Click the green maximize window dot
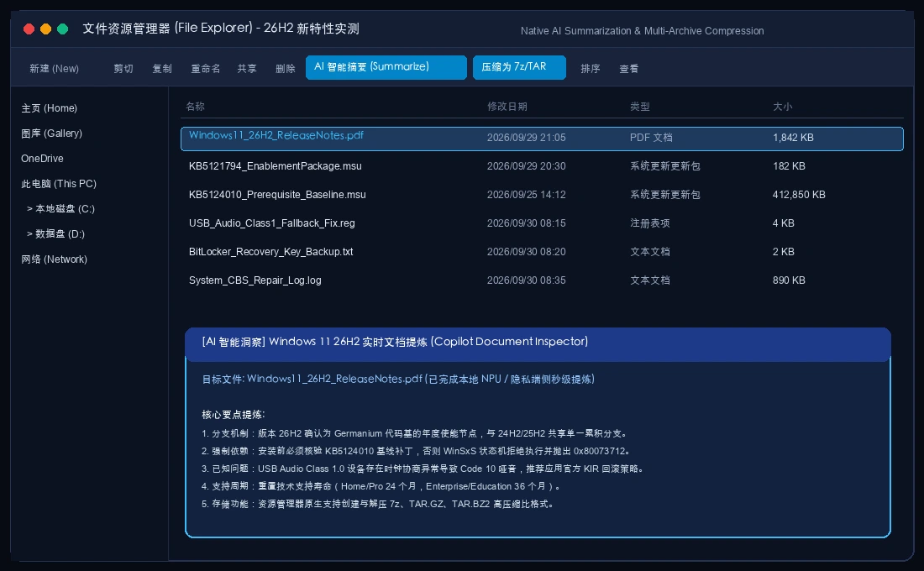The height and width of the screenshot is (571, 924). 62,29
